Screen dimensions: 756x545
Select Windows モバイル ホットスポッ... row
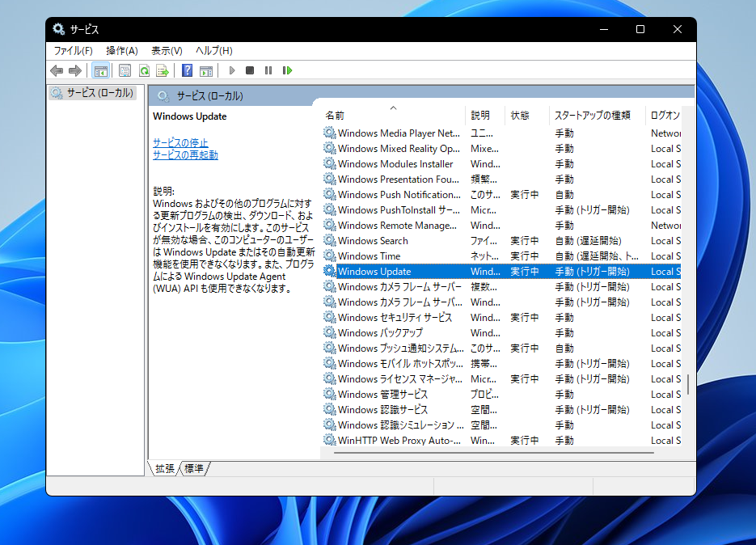pos(501,363)
